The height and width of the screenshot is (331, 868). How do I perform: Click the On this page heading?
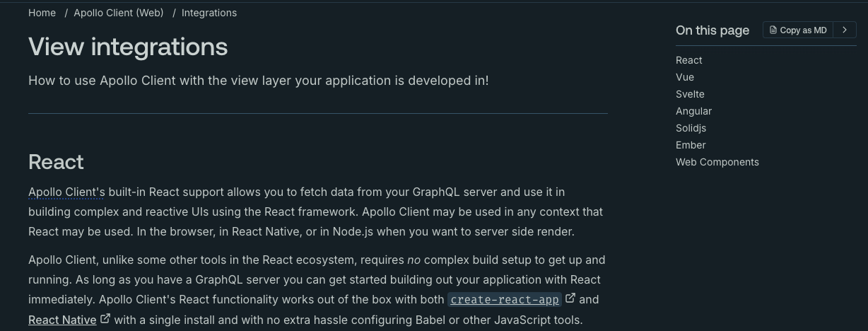click(x=712, y=30)
